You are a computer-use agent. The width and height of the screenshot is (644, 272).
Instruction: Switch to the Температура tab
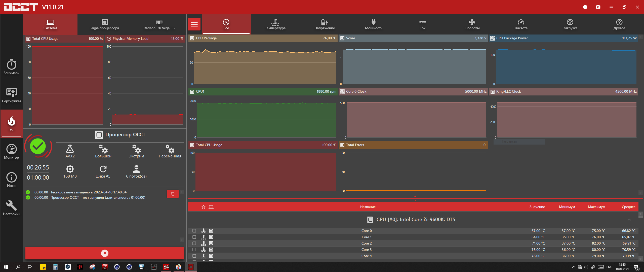(275, 24)
